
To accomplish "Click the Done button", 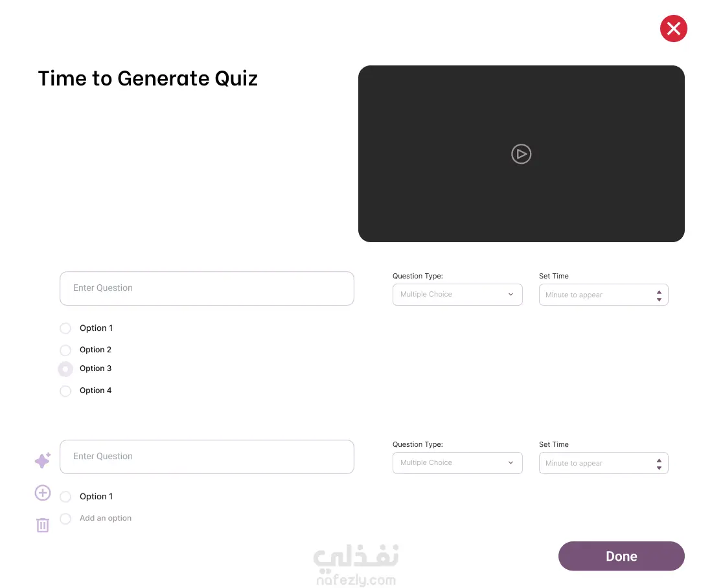I will click(621, 556).
